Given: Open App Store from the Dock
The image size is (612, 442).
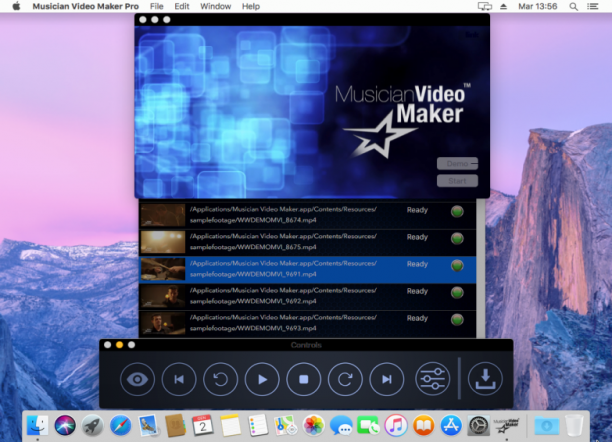Looking at the screenshot, I should pos(451,425).
